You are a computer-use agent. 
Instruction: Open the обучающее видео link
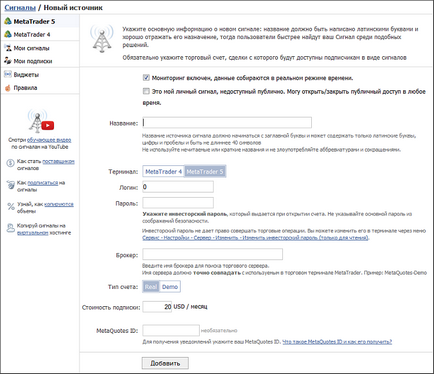[x=49, y=140]
